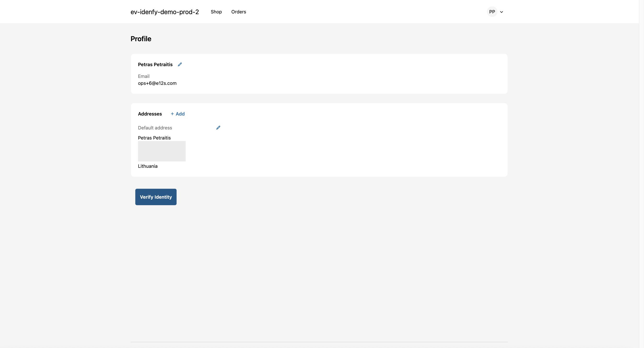Click the plus icon beside Add

click(x=172, y=114)
